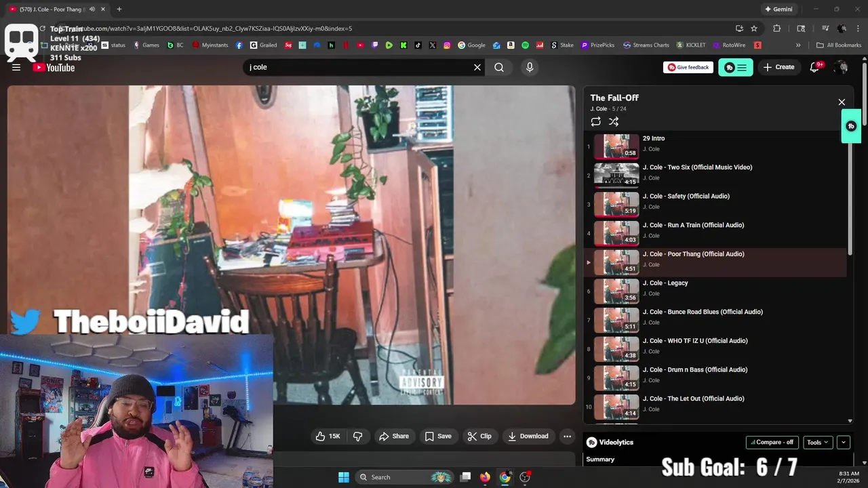This screenshot has height=488, width=868.
Task: Open the Gemini button in Chrome
Action: click(x=778, y=9)
